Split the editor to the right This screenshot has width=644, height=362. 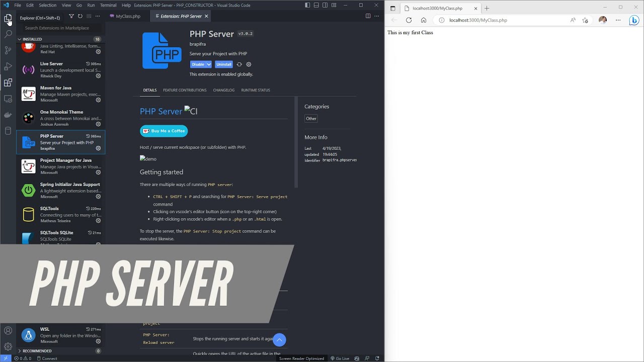(368, 16)
